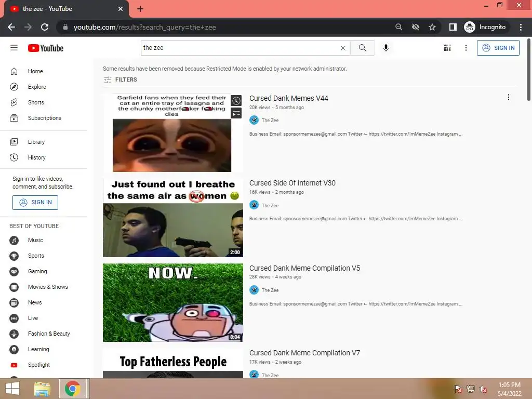Click the network tray icon
The width and height of the screenshot is (532, 399).
click(x=470, y=389)
